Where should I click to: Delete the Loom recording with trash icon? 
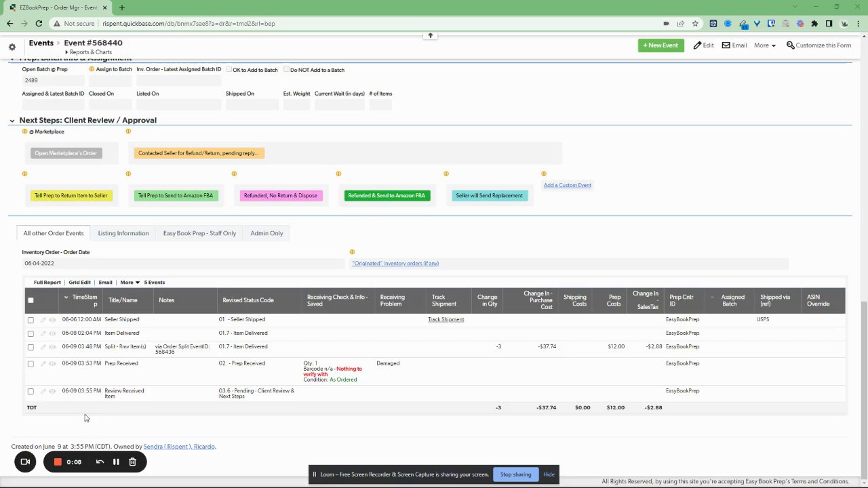coord(132,462)
